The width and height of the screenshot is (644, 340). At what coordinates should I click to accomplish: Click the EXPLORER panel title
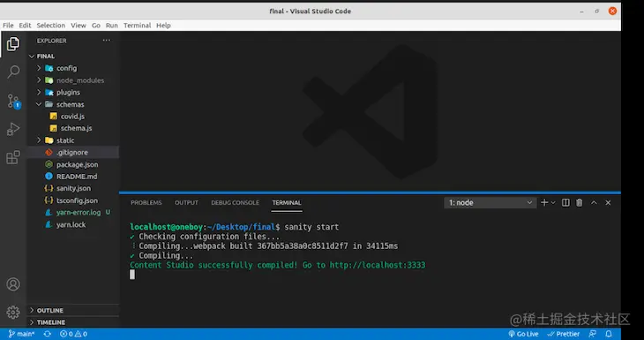pyautogui.click(x=52, y=41)
